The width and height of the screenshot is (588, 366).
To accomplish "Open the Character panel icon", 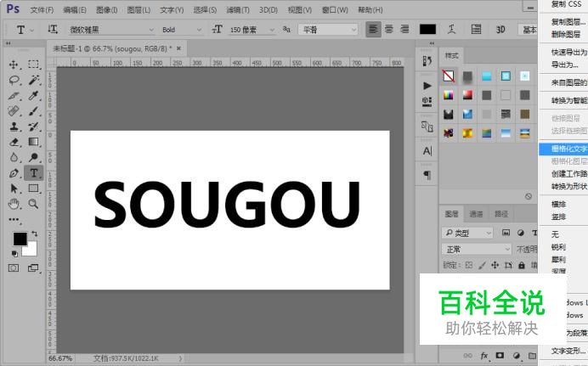I will point(427,151).
